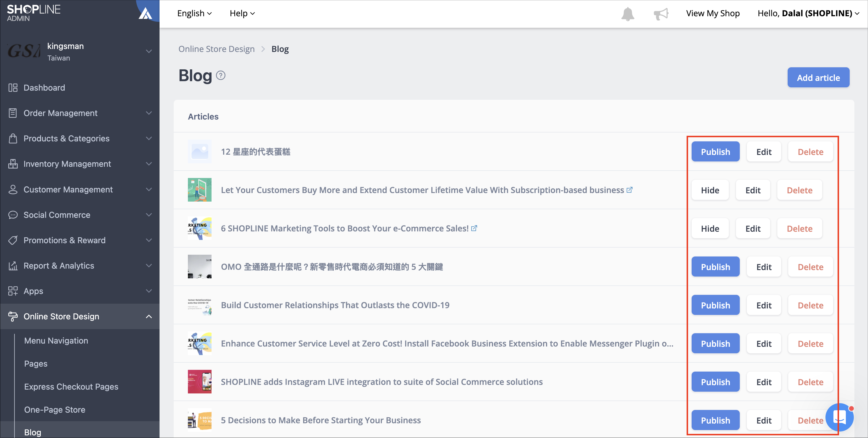
Task: Open Enhance Customer Service Level article title
Action: (x=447, y=344)
